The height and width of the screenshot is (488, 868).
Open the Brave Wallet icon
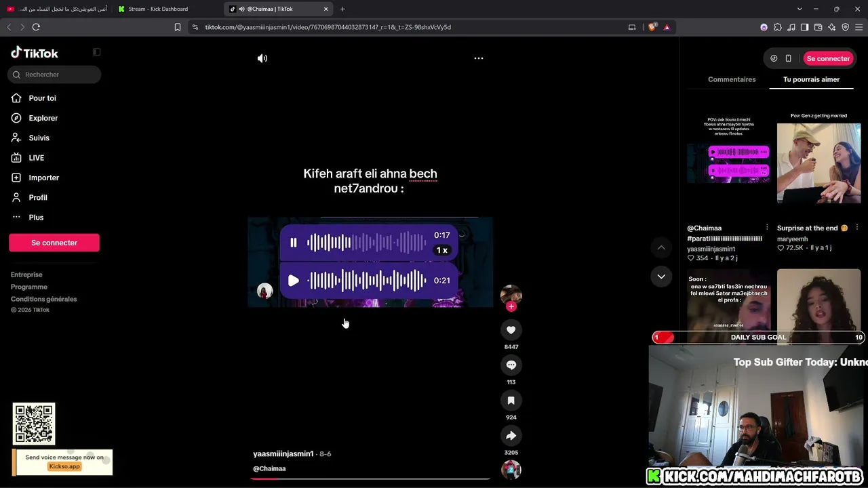tap(818, 27)
